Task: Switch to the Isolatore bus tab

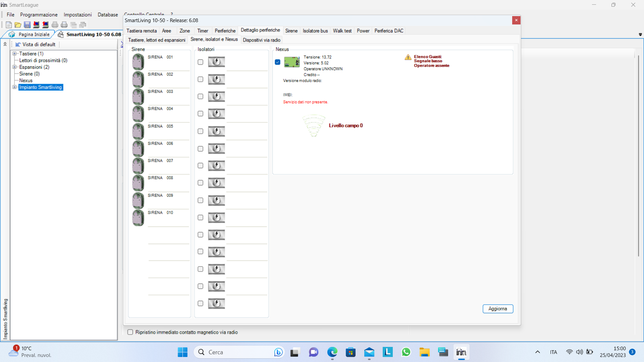Action: coord(315,31)
